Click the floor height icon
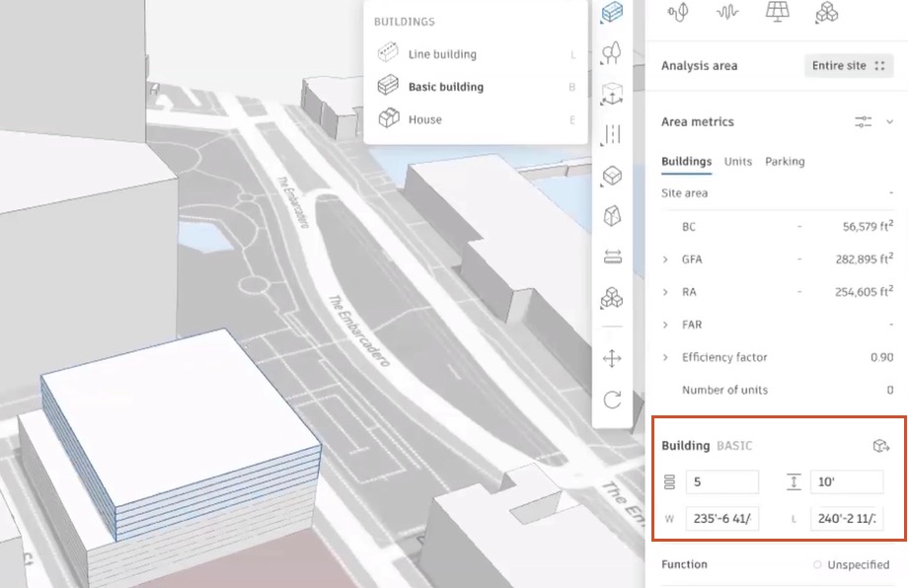Viewport: 908px width, 588px height. click(x=794, y=481)
